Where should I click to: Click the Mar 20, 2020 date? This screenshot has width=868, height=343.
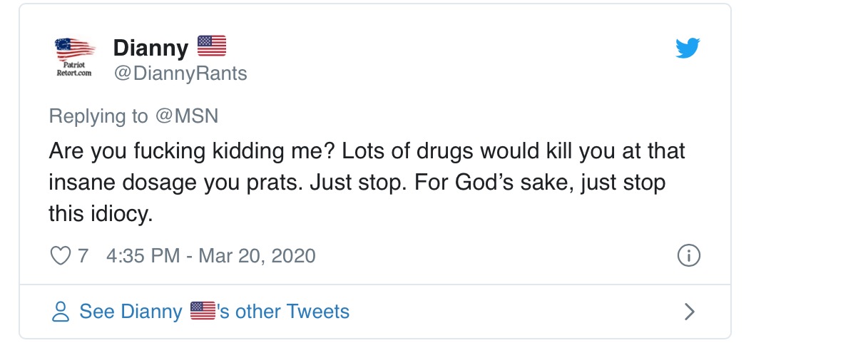257,255
